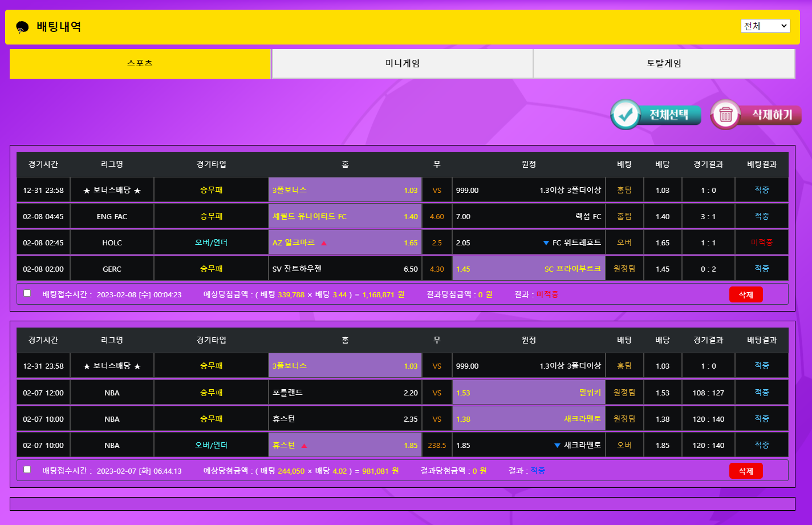The width and height of the screenshot is (812, 525).
Task: Click the SC 프라이부르크 away odds cell
Action: 529,269
